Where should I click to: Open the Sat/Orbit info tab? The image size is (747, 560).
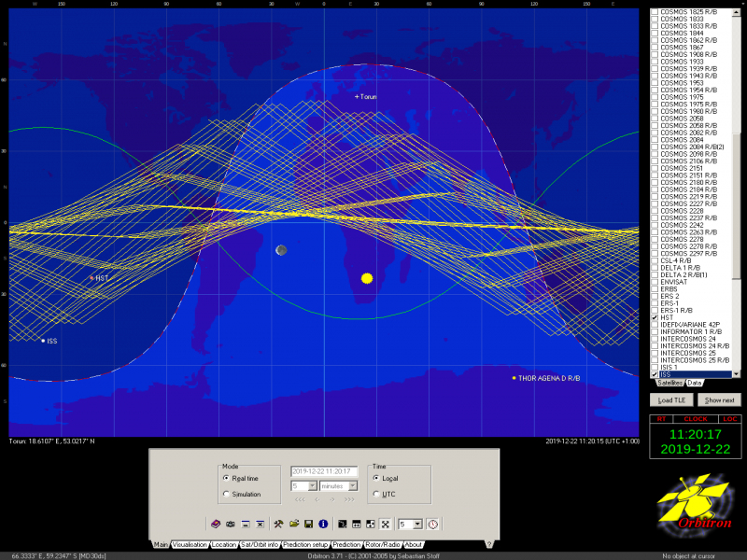(x=259, y=544)
